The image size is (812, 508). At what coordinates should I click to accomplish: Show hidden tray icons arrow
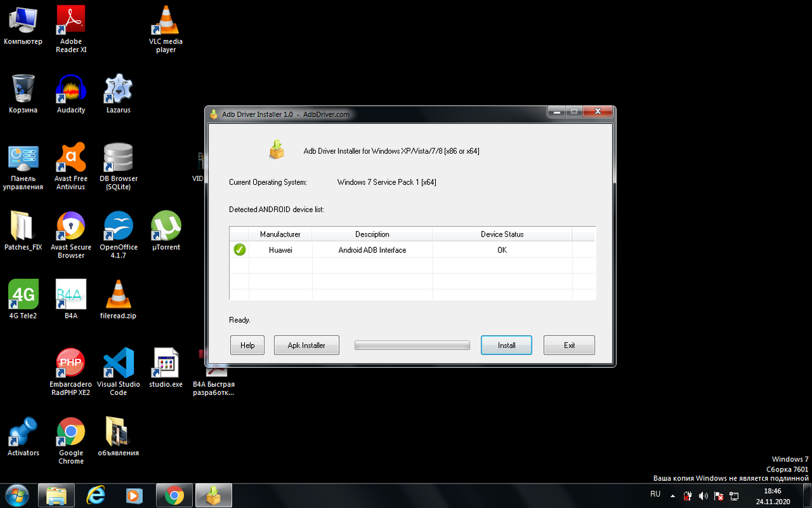point(674,496)
